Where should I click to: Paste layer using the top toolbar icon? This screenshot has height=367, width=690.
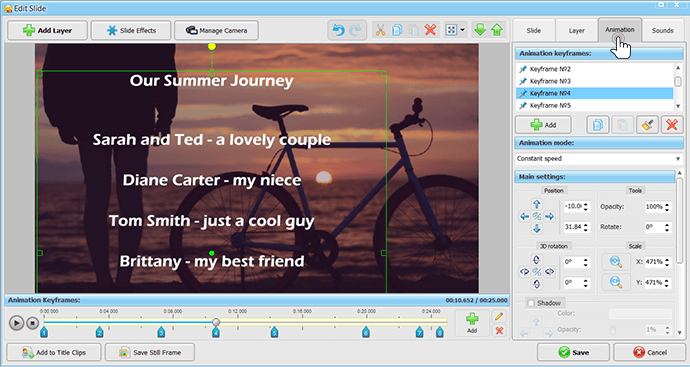pyautogui.click(x=414, y=30)
